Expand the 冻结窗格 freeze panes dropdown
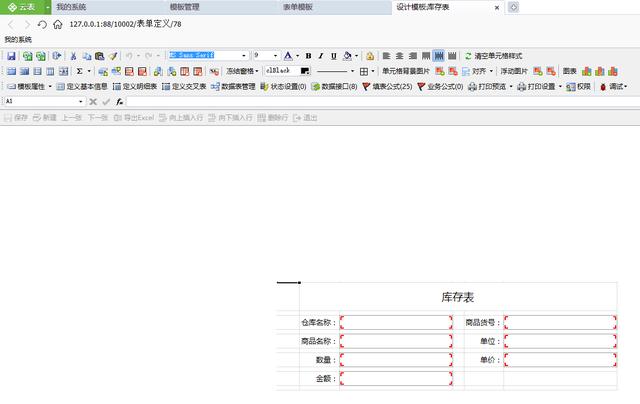This screenshot has width=640, height=404. coord(241,72)
